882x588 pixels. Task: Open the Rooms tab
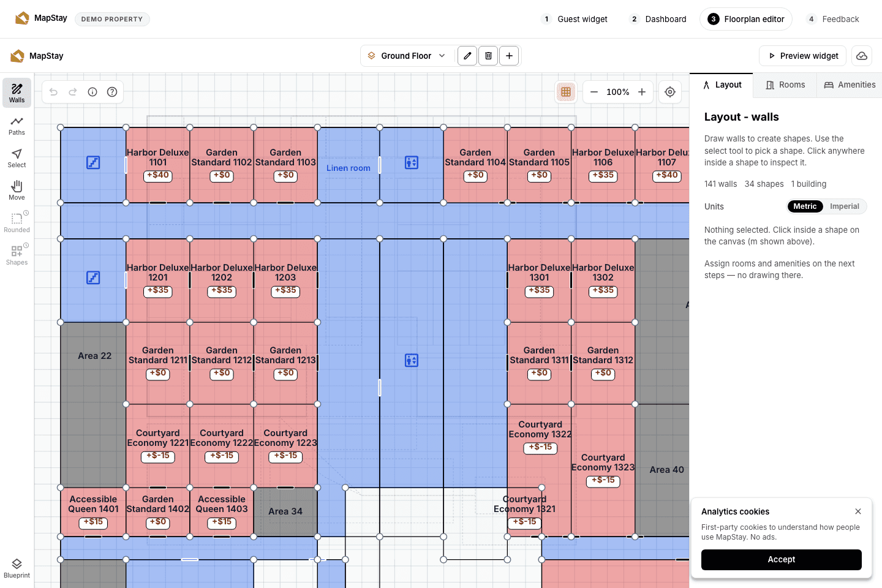point(785,85)
